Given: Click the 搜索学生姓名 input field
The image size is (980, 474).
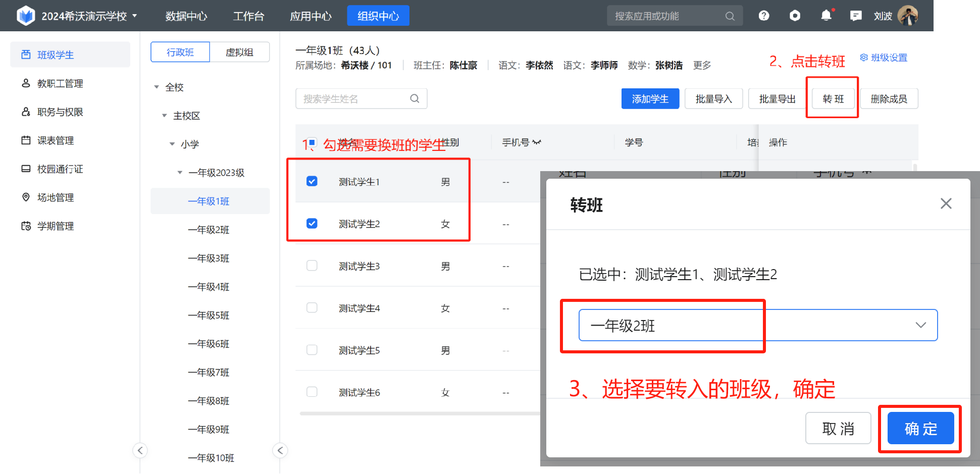Looking at the screenshot, I should [362, 98].
